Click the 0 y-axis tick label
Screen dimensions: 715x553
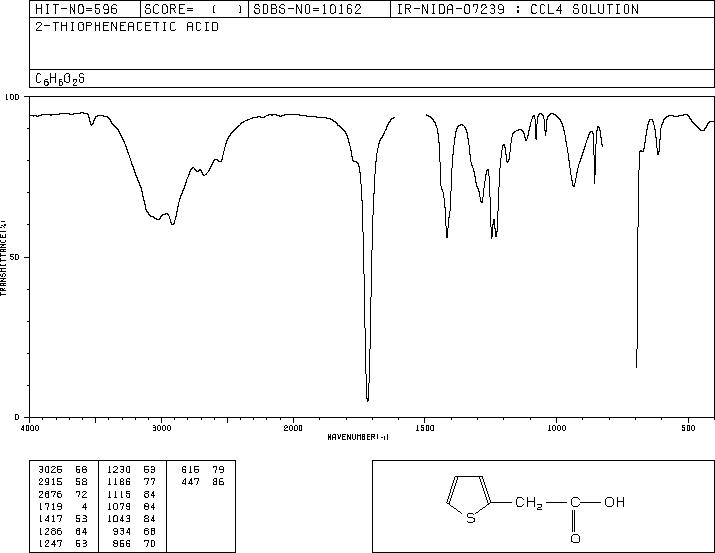click(x=17, y=417)
